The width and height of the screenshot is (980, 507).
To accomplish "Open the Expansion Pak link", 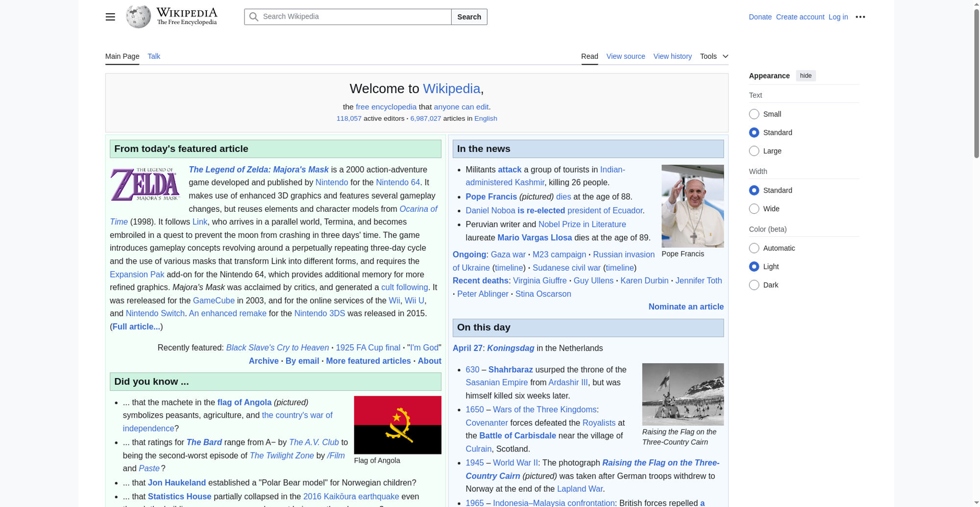I will pyautogui.click(x=137, y=275).
